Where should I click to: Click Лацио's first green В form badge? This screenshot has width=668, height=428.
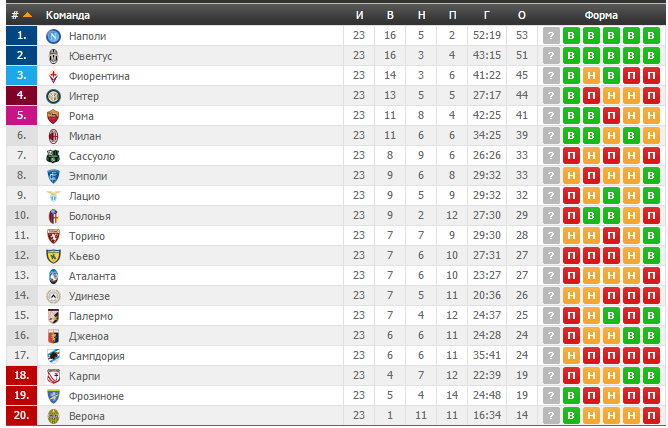click(611, 196)
